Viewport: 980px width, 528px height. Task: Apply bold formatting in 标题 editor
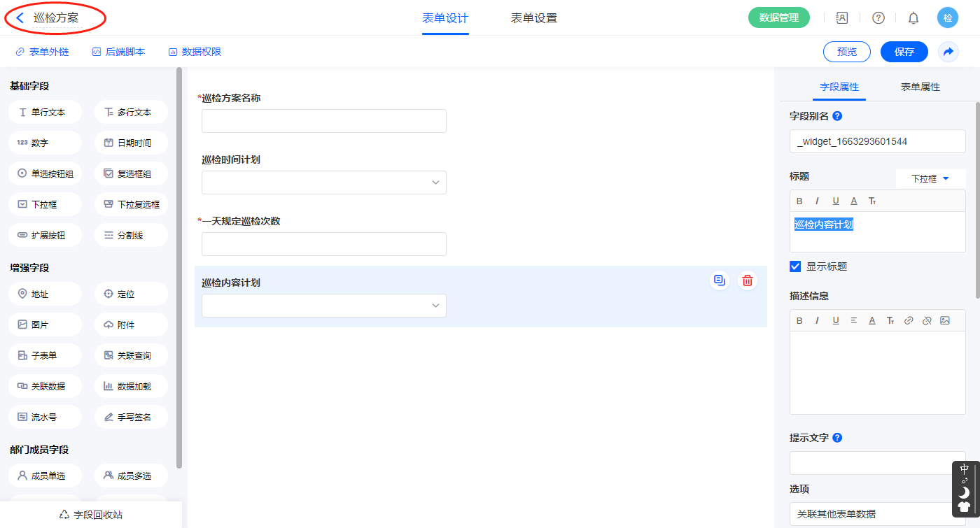pyautogui.click(x=800, y=201)
